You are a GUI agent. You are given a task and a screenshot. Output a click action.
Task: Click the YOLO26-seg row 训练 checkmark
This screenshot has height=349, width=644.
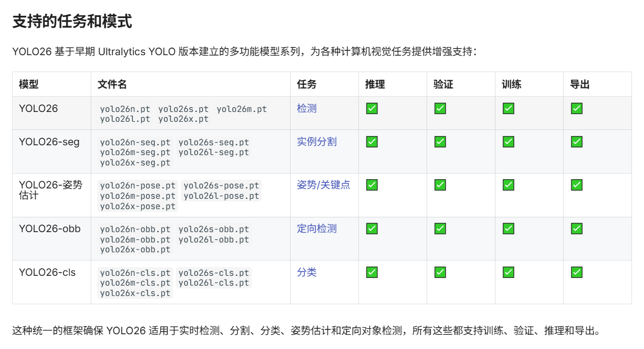(509, 141)
